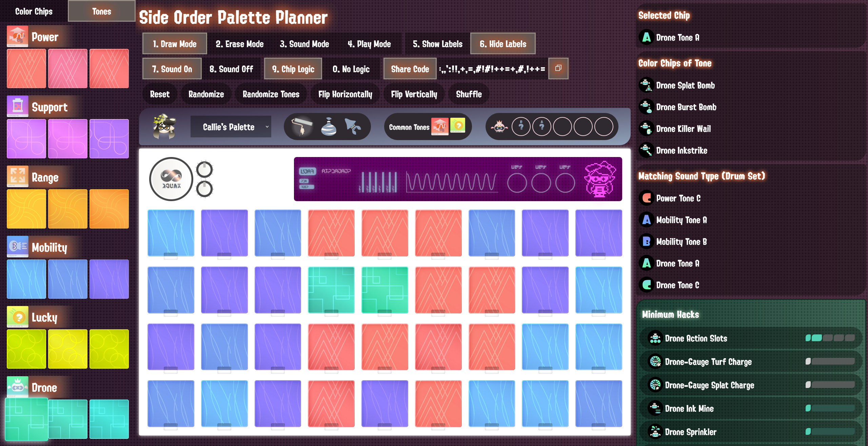Screen dimensions: 868x446
Task: Click the pink pixel Callie icon on synth panel
Action: pos(600,179)
